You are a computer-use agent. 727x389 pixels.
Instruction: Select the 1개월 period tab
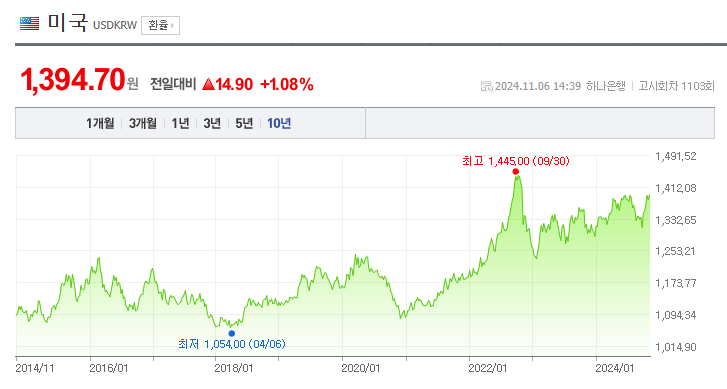click(x=100, y=123)
